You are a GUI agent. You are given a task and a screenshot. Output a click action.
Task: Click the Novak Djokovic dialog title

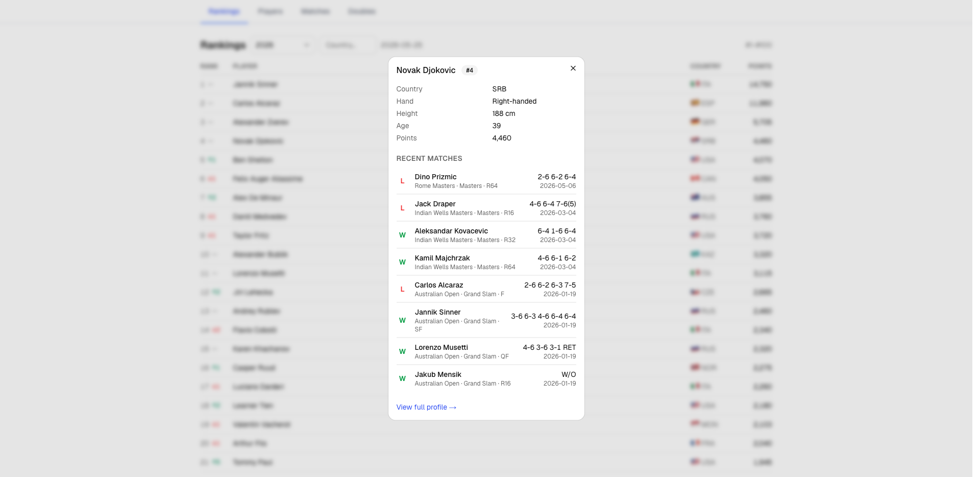tap(426, 70)
